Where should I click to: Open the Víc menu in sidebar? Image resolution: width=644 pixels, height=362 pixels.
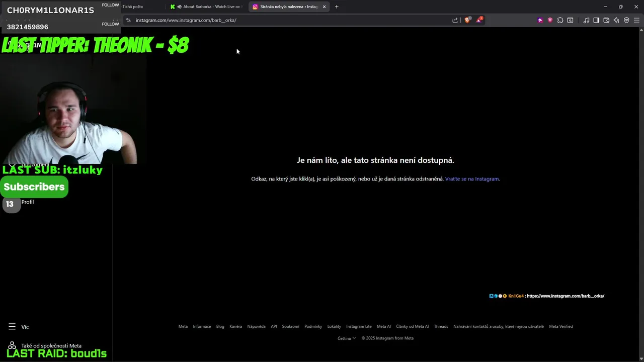point(25,327)
